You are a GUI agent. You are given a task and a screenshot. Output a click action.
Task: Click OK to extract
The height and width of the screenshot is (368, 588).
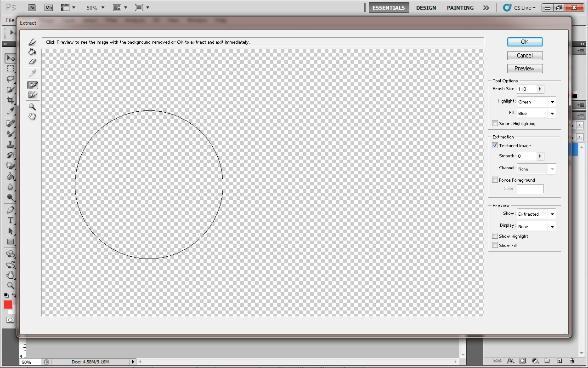(525, 42)
